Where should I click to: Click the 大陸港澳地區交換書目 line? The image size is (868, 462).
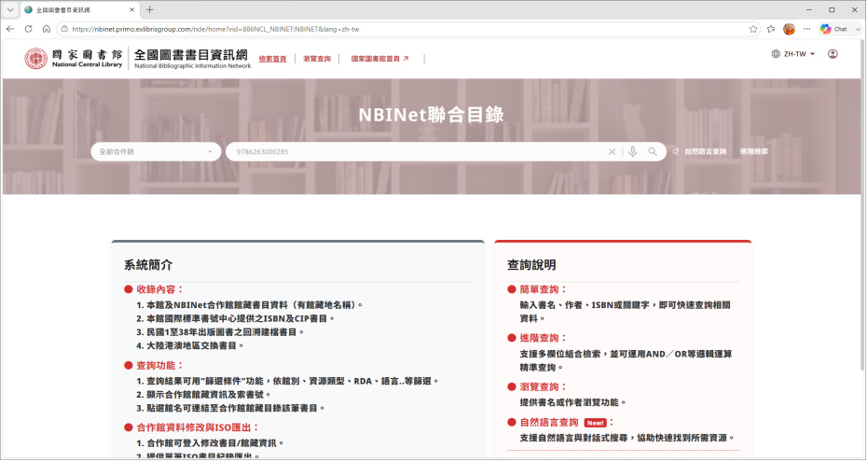tap(190, 345)
